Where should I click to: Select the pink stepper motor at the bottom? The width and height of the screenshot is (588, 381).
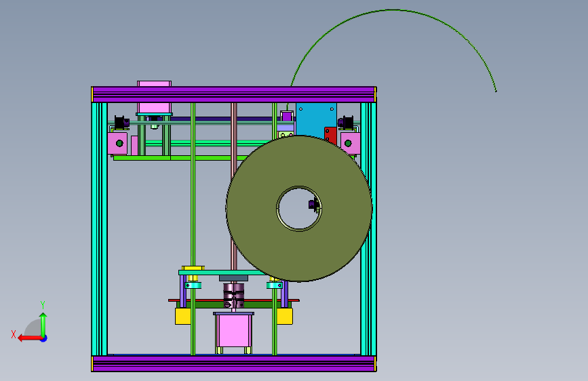pos(233,331)
